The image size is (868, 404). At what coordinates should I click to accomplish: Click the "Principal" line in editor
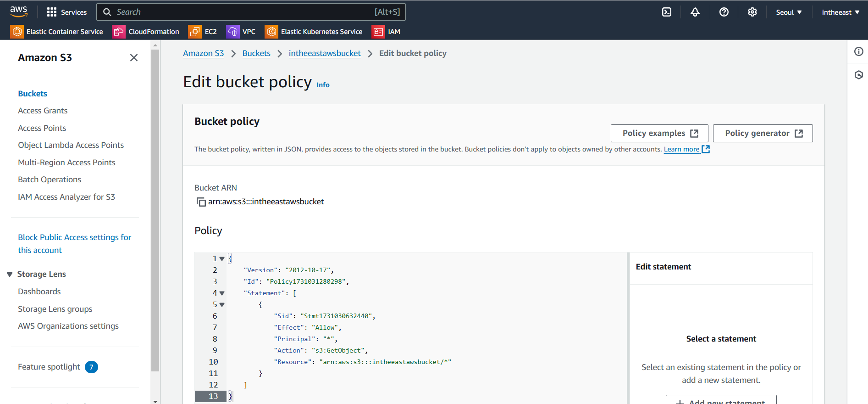coord(306,339)
